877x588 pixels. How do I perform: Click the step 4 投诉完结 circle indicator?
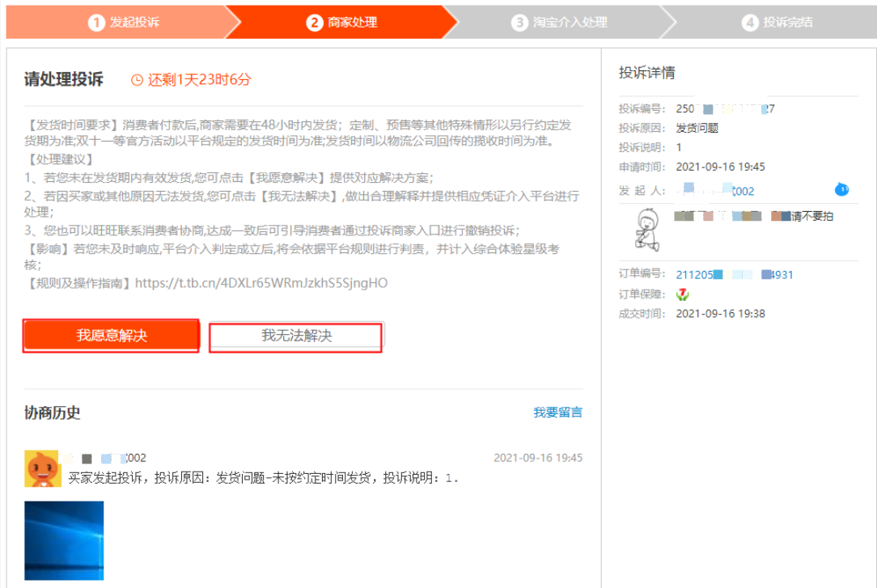tap(751, 23)
